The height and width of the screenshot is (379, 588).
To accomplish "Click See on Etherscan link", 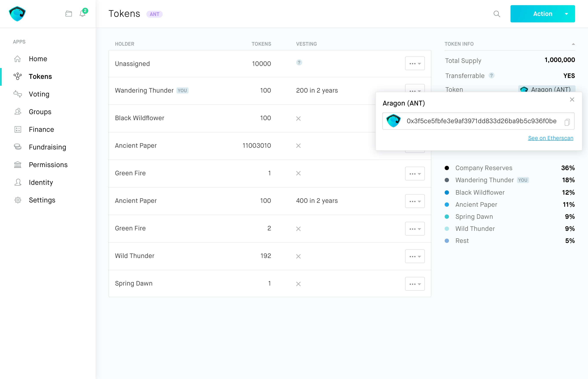I will point(551,138).
